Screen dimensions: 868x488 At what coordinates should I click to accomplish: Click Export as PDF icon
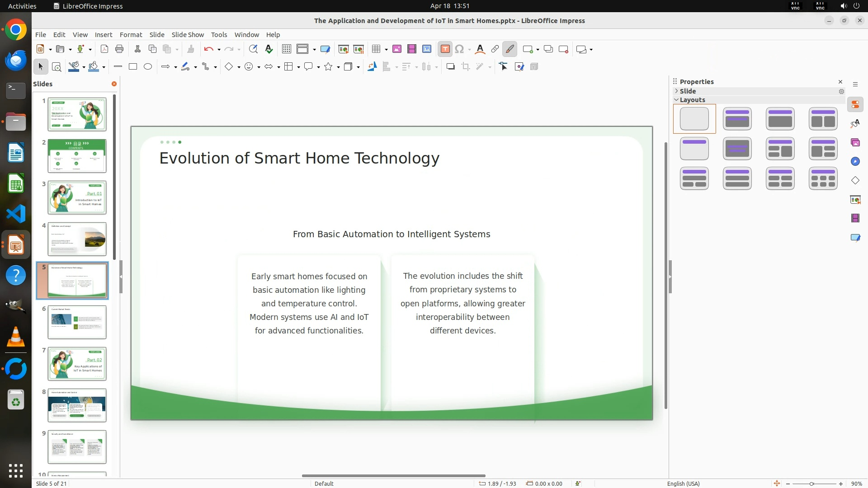104,49
